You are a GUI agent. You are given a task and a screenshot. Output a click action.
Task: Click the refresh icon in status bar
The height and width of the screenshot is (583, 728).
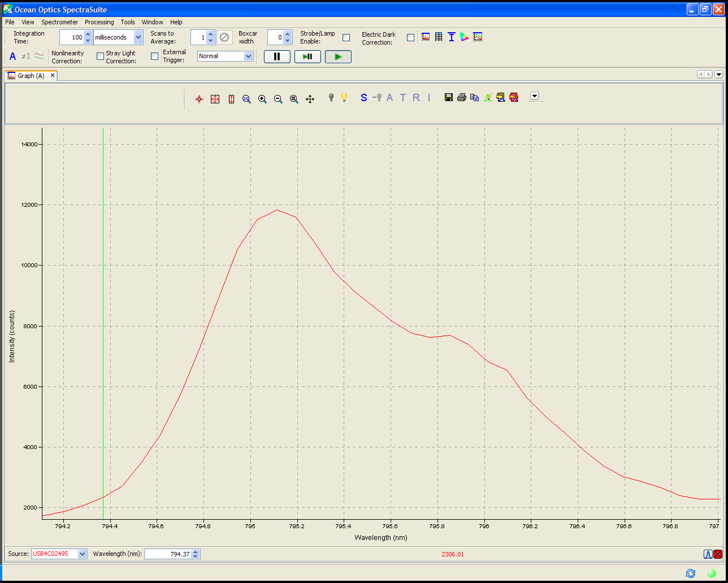click(x=691, y=573)
